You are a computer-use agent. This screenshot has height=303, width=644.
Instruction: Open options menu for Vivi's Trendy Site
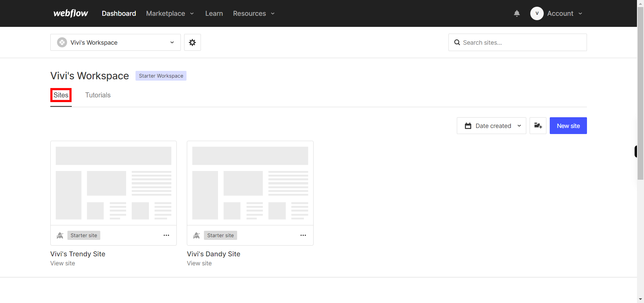coord(166,235)
